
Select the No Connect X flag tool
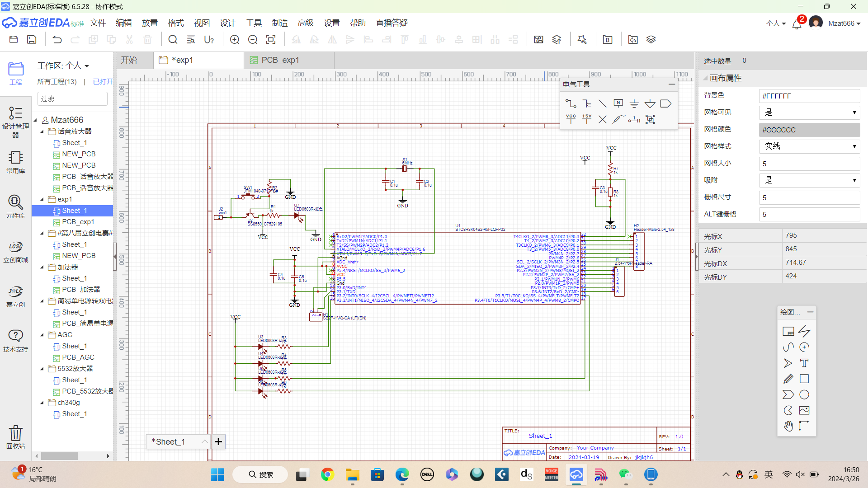click(x=603, y=119)
